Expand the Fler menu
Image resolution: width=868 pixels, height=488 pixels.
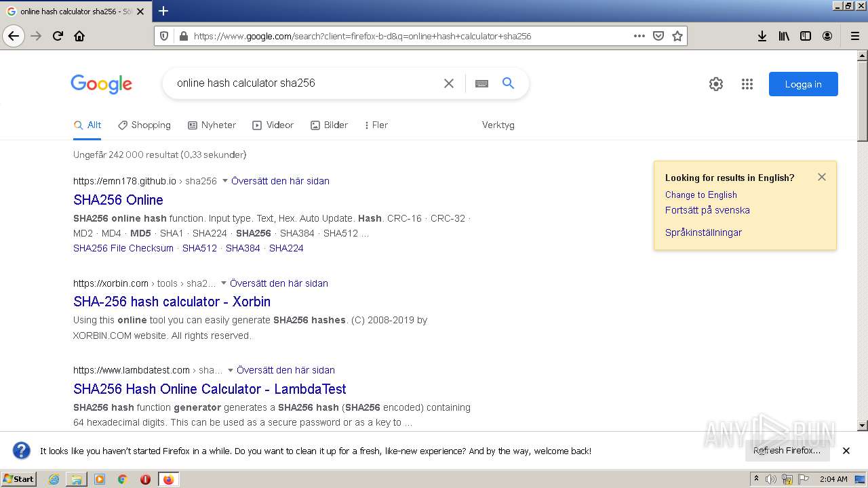click(376, 125)
